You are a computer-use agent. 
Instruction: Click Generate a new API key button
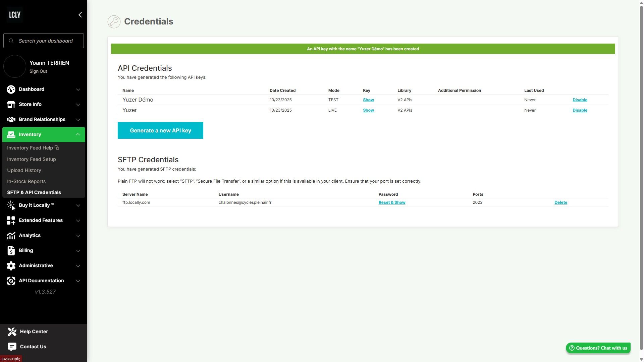(160, 130)
